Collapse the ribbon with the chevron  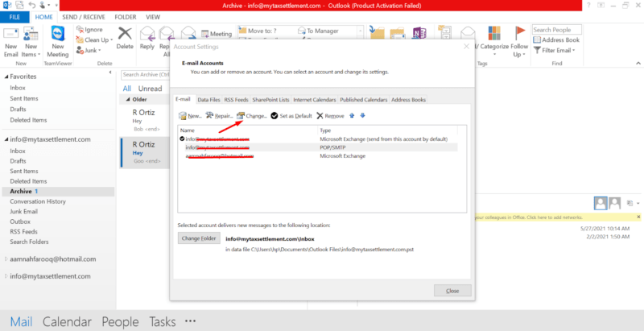[x=638, y=64]
